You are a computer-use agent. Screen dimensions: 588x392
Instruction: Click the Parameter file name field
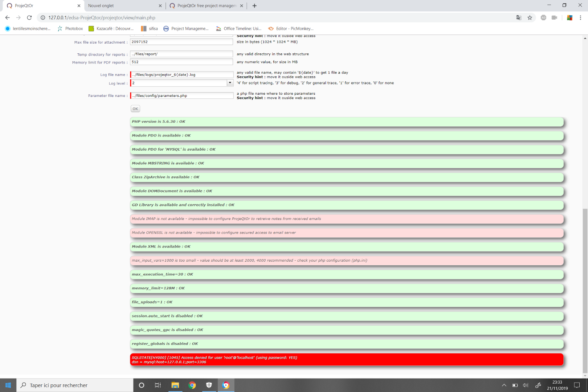pyautogui.click(x=181, y=96)
